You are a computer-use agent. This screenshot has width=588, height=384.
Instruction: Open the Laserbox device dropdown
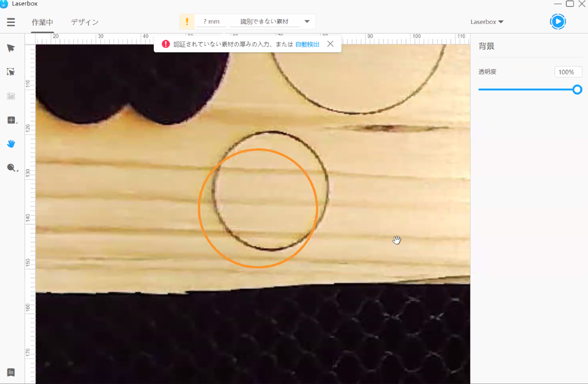(487, 22)
